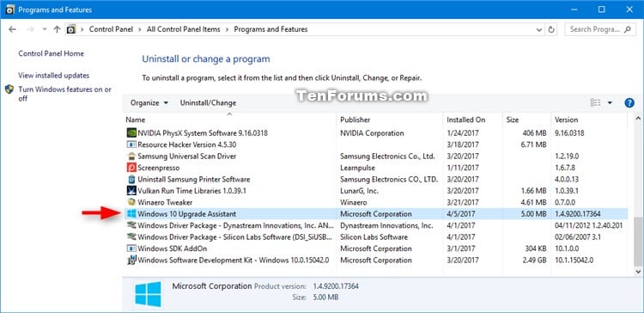This screenshot has width=644, height=313.
Task: Click the Samsung Universal Scan Driver icon
Action: pos(131,156)
